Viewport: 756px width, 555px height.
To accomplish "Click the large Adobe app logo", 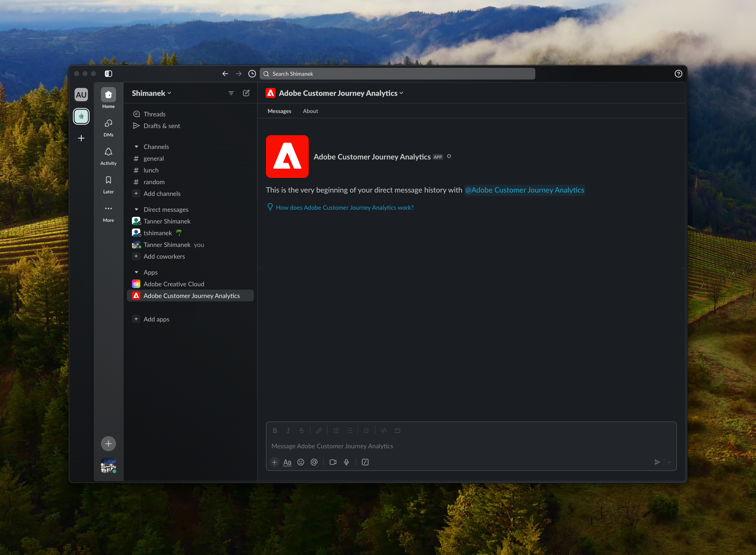I will click(287, 157).
